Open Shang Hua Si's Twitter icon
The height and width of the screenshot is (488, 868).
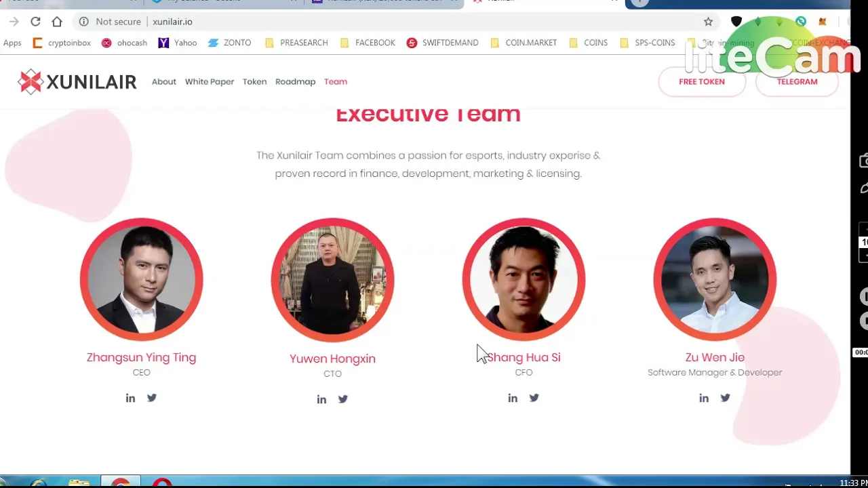tap(534, 398)
